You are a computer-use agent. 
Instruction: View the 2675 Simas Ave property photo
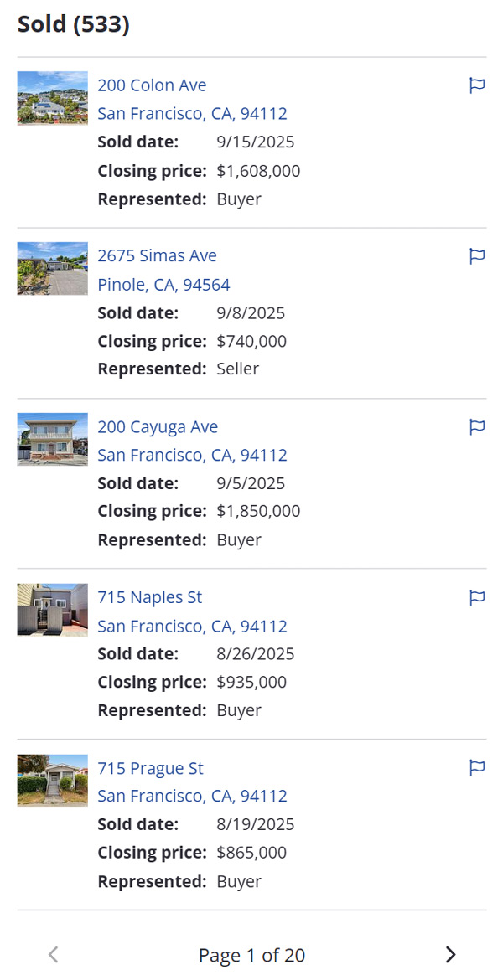pos(52,269)
